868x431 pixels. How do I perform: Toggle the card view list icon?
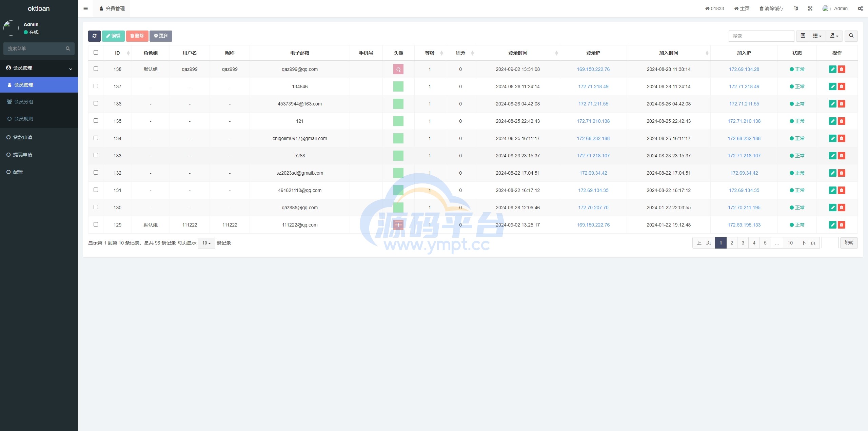(803, 36)
